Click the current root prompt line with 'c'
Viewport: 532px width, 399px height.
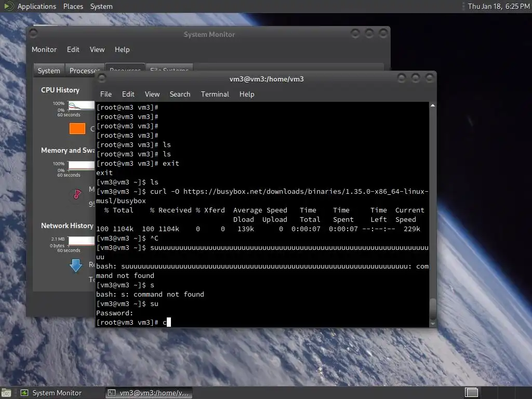point(134,322)
